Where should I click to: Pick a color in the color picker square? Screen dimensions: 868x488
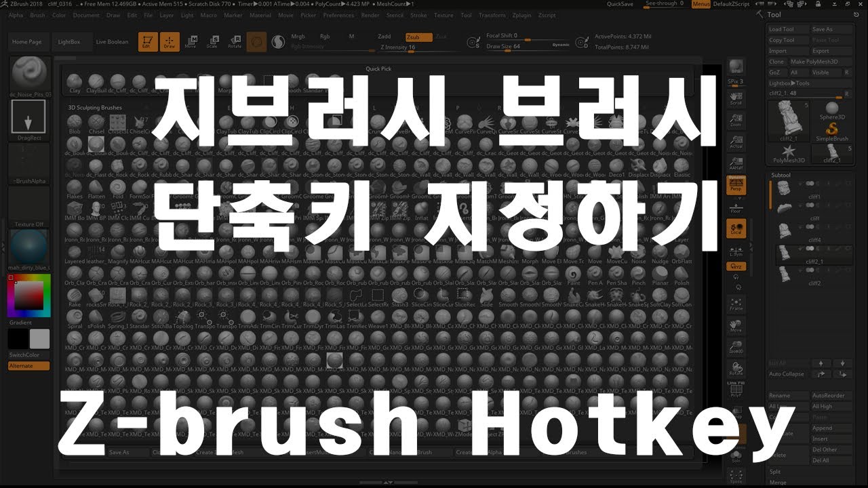pyautogui.click(x=28, y=296)
